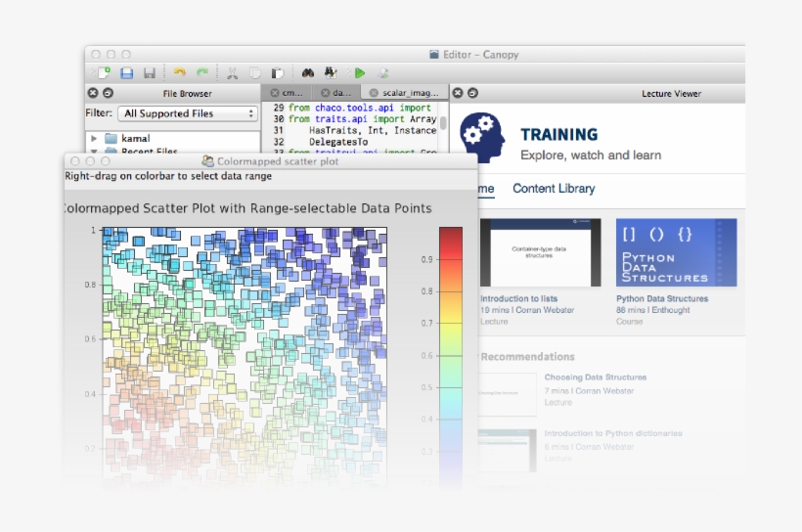Click the '88 mins | Enthought' text

coord(652,310)
